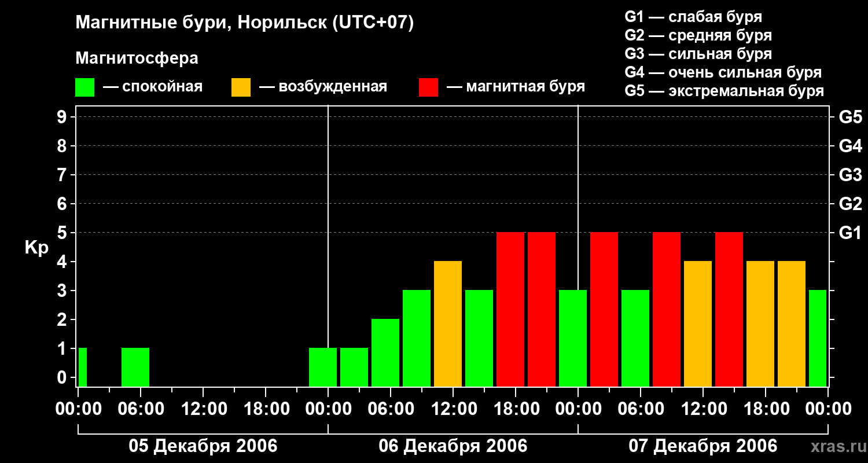Click the '— магнитная буря' legend label

516,87
